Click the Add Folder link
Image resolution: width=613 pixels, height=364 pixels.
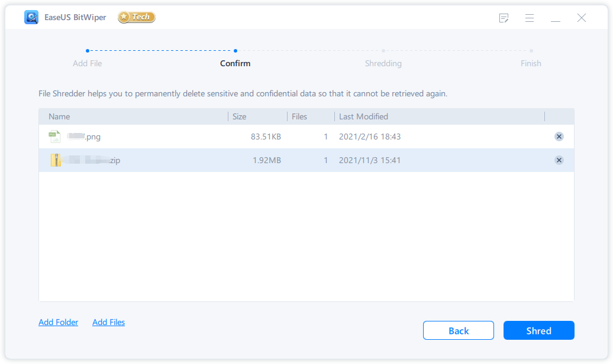coord(58,322)
